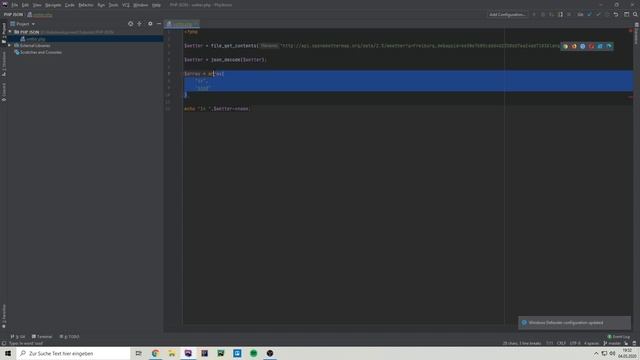Click the wetter.php breadcrumb in navigation bar

[x=40, y=14]
